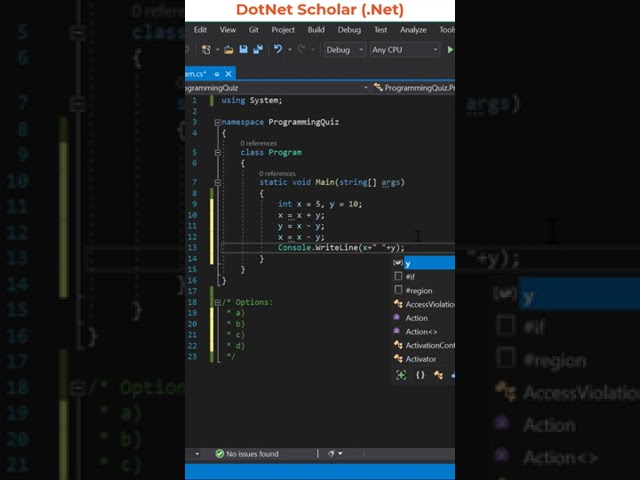This screenshot has height=480, width=640.
Task: Open the Git menu
Action: point(253,30)
